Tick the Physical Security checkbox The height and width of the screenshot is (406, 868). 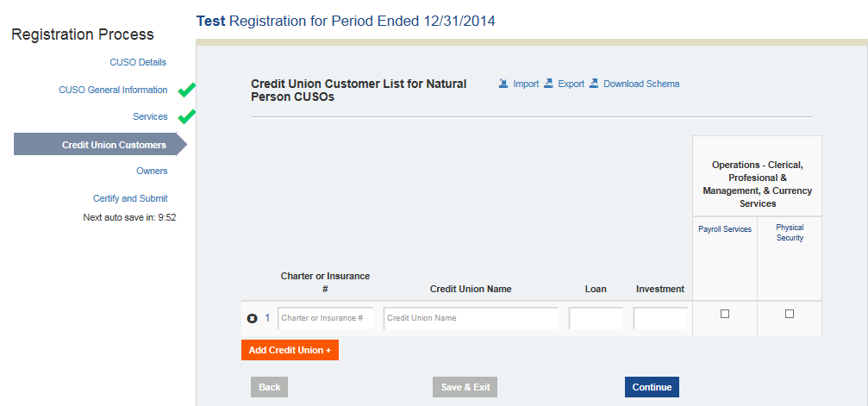790,314
